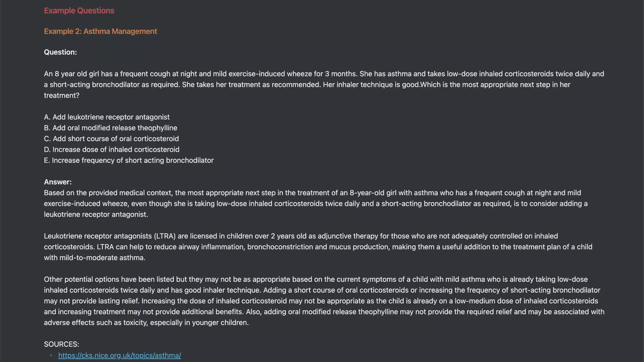644x362 pixels.
Task: Click the bold Answer: label
Action: click(58, 182)
